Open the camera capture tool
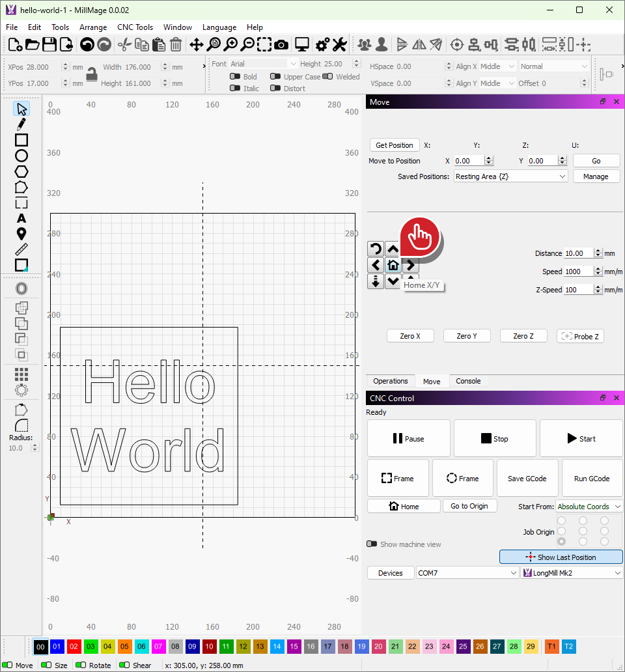Viewport: 625px width, 672px height. point(281,45)
